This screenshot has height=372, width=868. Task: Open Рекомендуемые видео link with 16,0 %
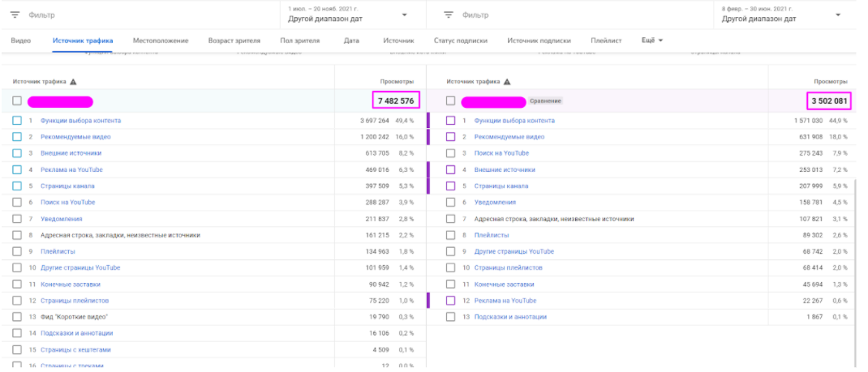75,137
